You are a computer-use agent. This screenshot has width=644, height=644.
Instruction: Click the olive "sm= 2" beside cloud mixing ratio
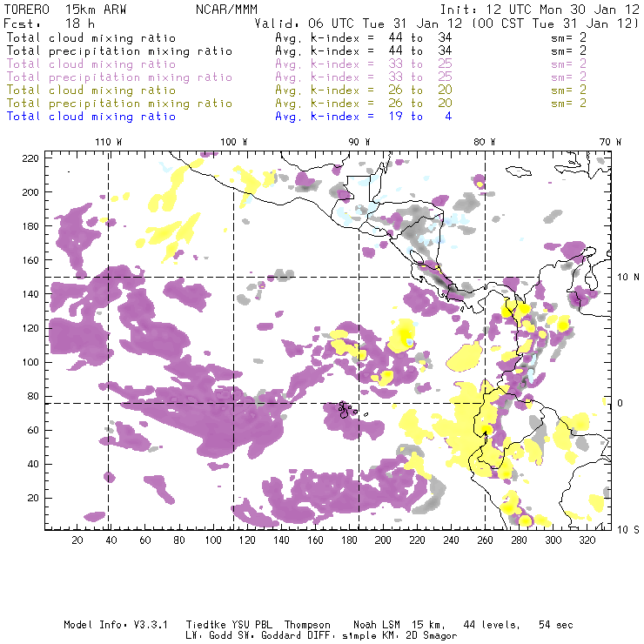pos(568,91)
